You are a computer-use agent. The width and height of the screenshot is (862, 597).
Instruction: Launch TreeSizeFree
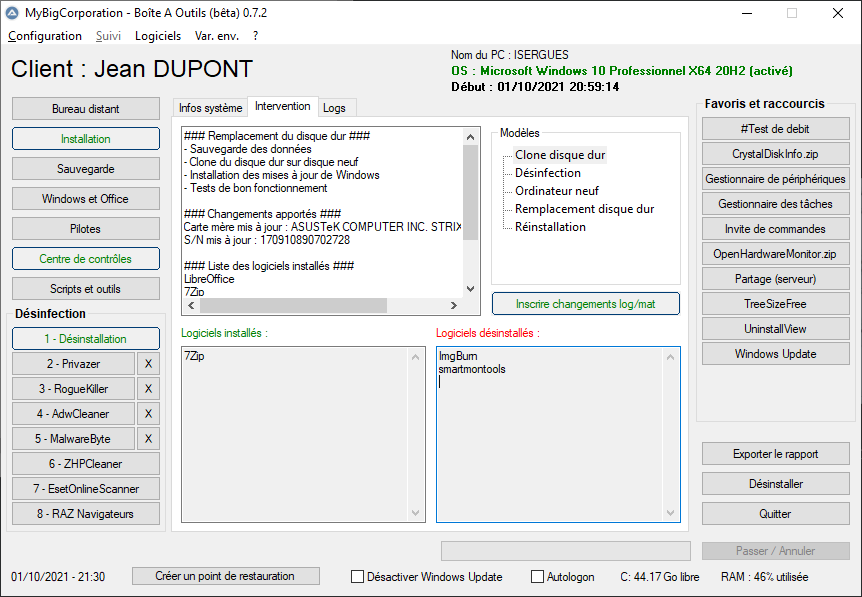775,304
